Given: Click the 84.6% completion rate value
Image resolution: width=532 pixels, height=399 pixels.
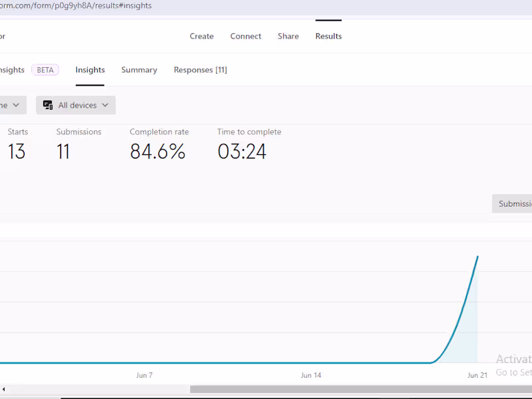Looking at the screenshot, I should [157, 151].
